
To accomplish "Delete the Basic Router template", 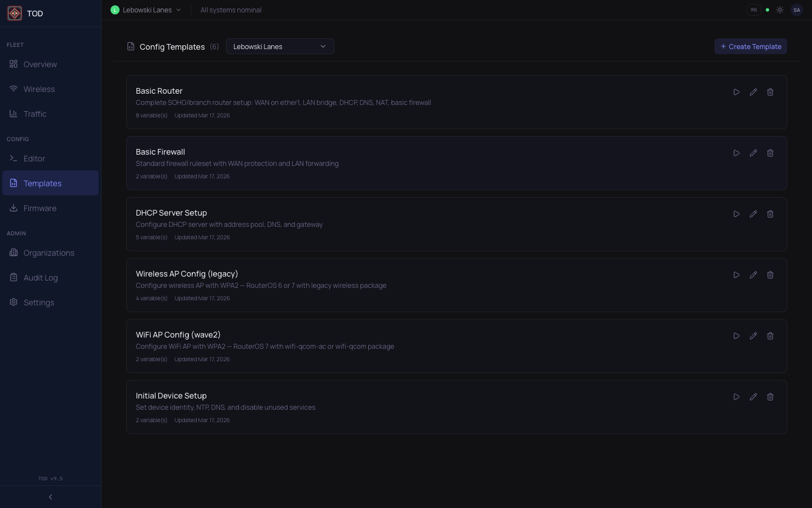I will click(x=770, y=92).
